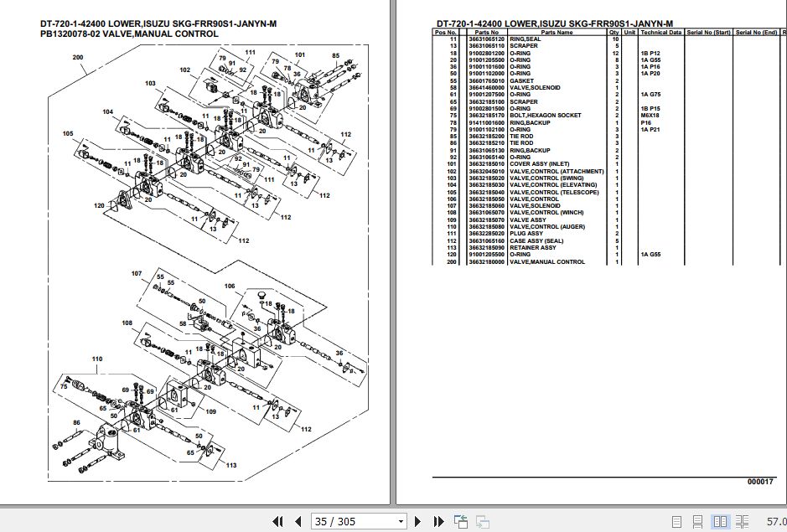
Task: Expand the page selector next to 35 / 305
Action: (x=400, y=521)
